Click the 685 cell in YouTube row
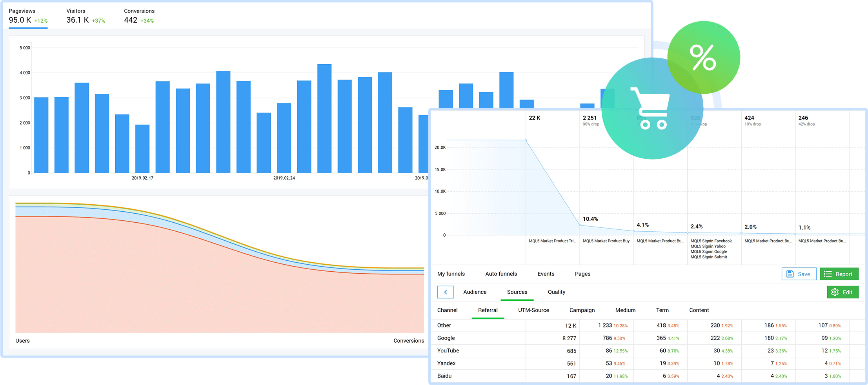This screenshot has width=868, height=385. click(x=571, y=351)
